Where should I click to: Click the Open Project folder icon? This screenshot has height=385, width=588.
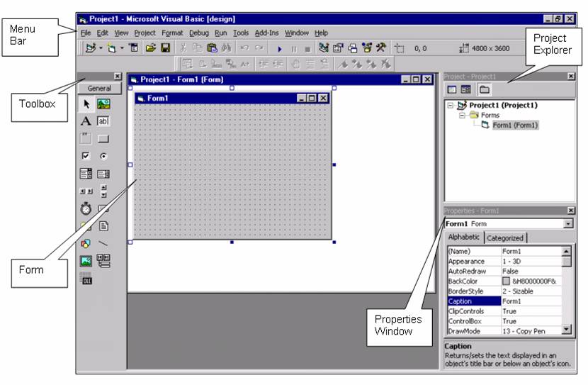coord(151,48)
